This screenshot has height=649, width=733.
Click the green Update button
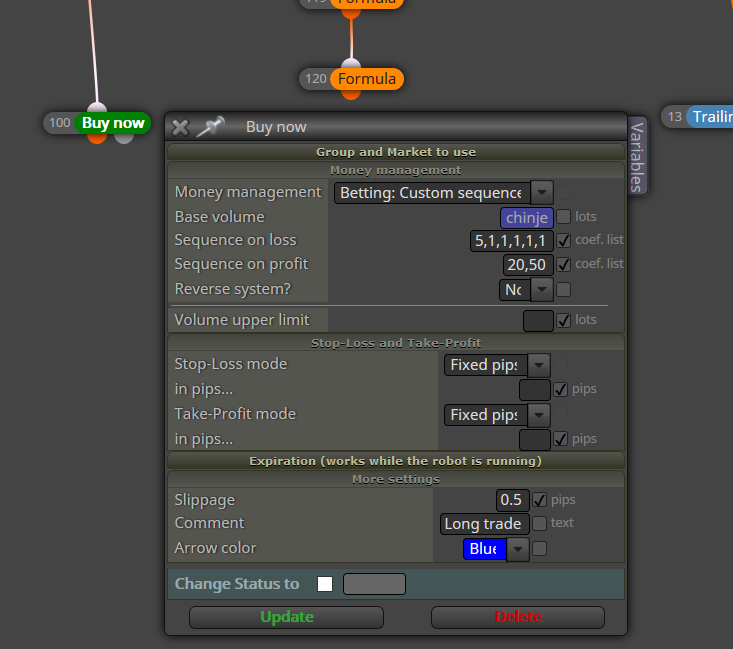(287, 617)
